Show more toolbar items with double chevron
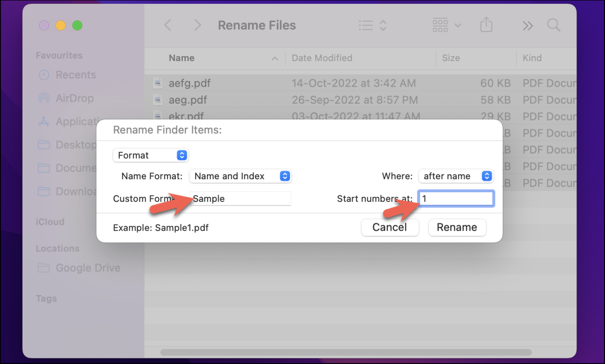The image size is (605, 364). [x=527, y=26]
